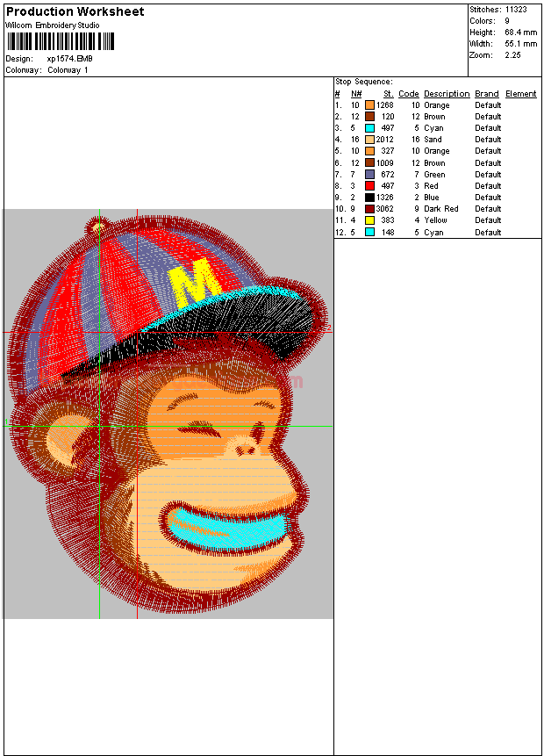Click the stitch count '672'

tap(388, 175)
